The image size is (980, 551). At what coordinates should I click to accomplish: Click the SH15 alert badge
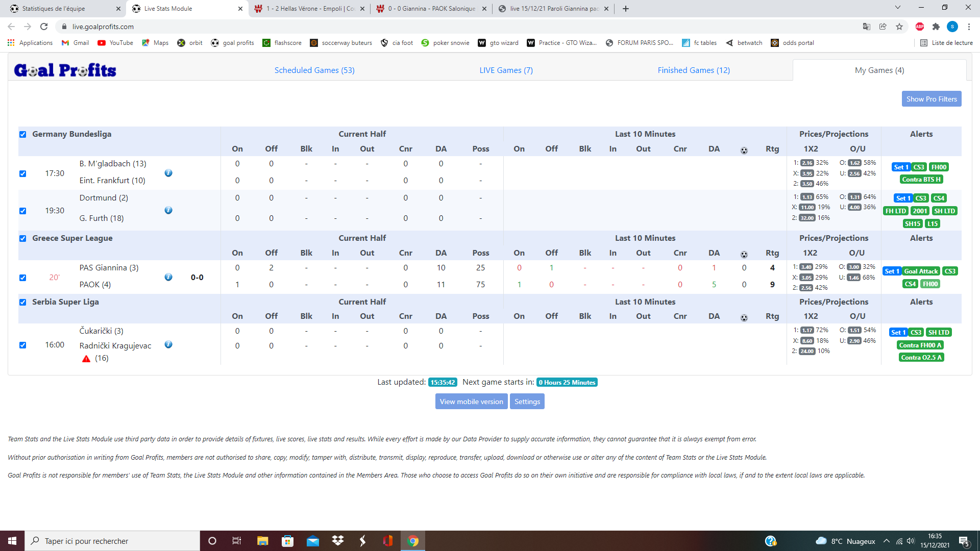(912, 223)
